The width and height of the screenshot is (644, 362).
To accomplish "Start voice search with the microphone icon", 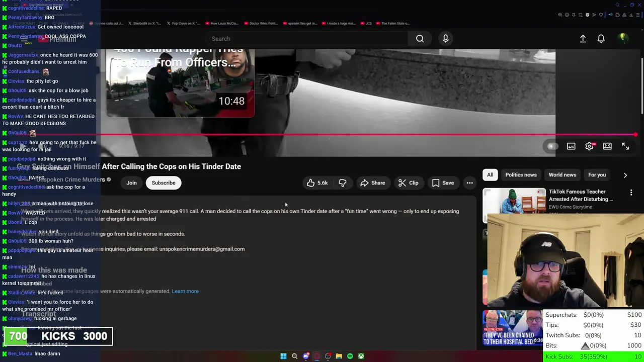I will click(445, 39).
